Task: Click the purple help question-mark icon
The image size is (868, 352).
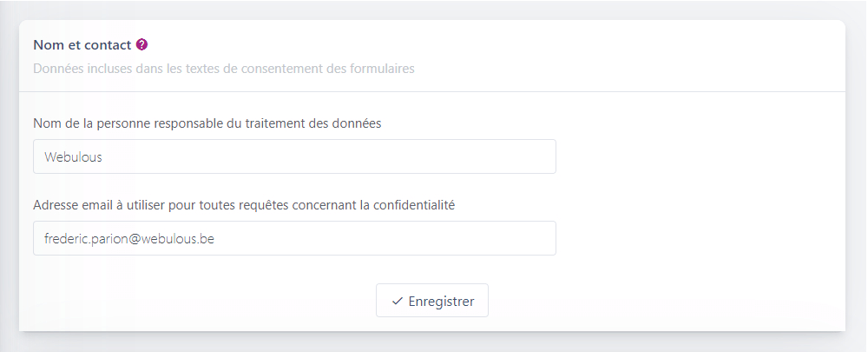Action: 141,44
